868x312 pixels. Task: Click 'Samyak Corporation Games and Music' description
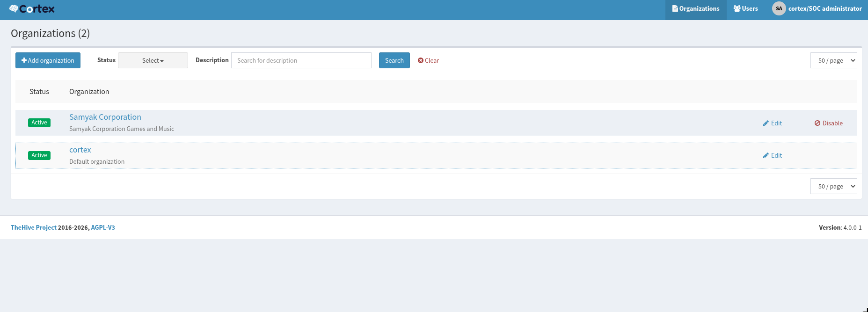tap(122, 129)
